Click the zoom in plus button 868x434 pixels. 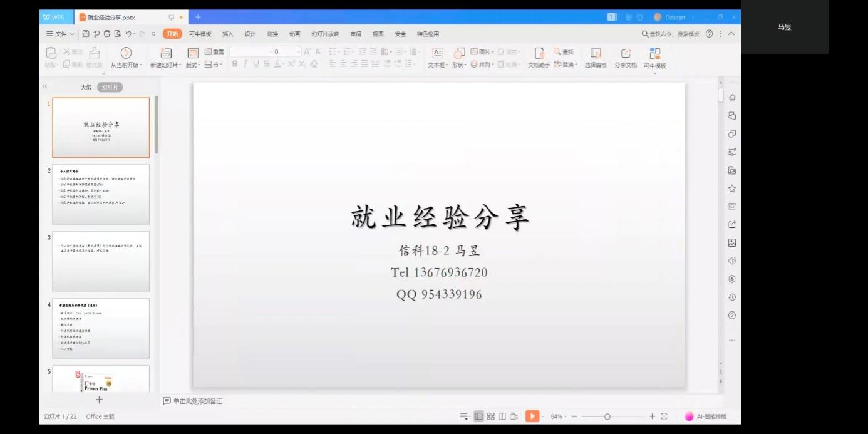click(652, 416)
